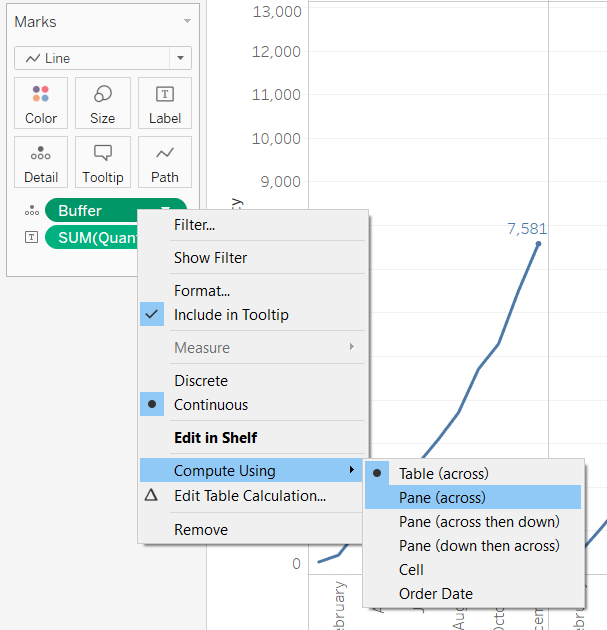Image resolution: width=607 pixels, height=630 pixels.
Task: Click the detail icon left of Buffer pill
Action: point(31,211)
